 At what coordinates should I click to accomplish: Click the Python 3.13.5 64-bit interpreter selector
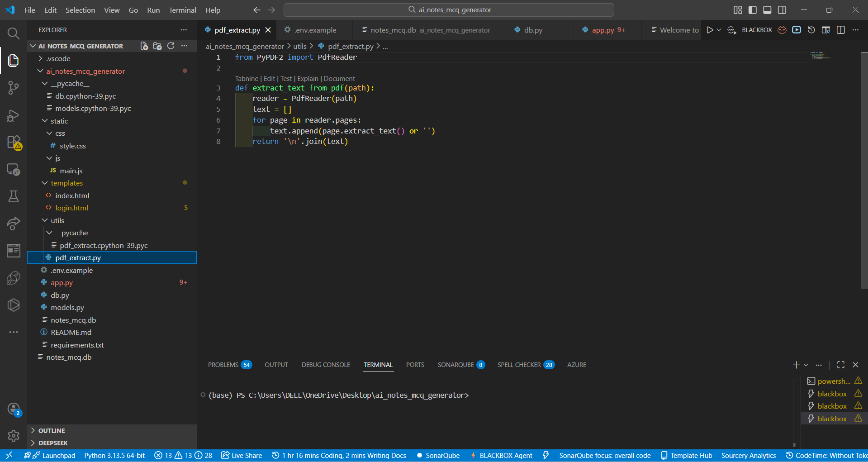(x=114, y=455)
